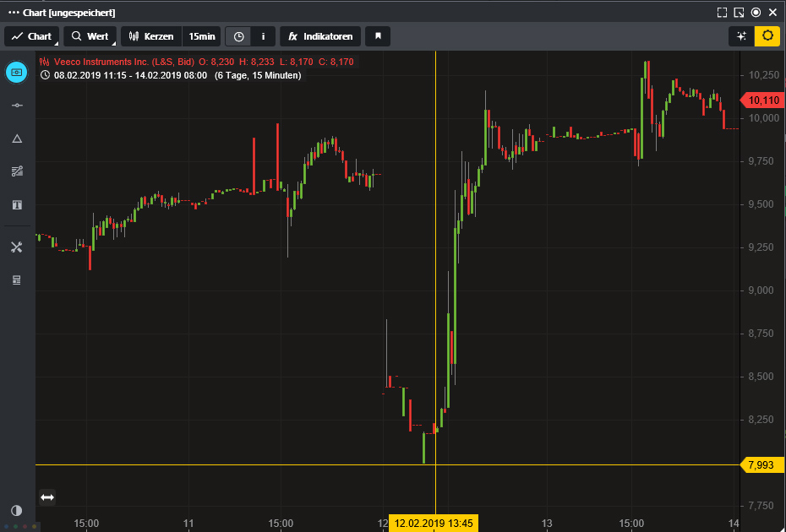This screenshot has width=786, height=532.
Task: Click the 12.02.2019 13:45 crosshair time label
Action: point(434,524)
